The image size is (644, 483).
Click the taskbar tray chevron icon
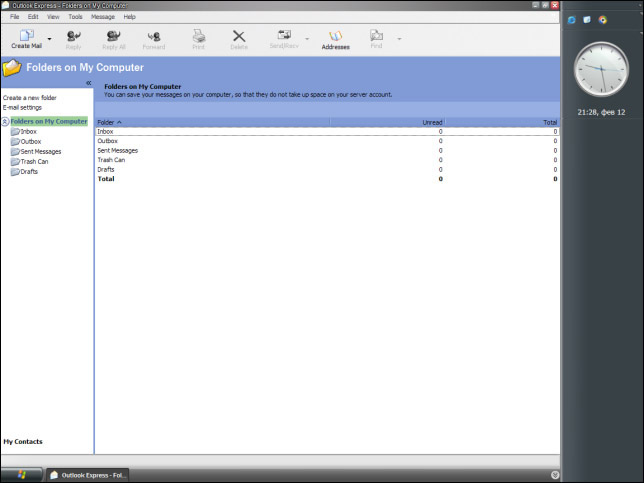[555, 475]
